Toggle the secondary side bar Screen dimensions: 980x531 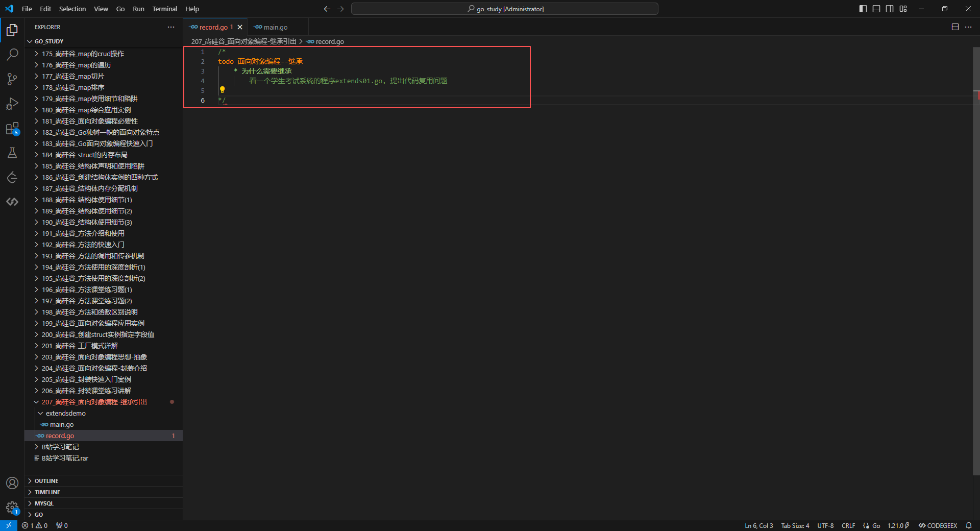(890, 9)
